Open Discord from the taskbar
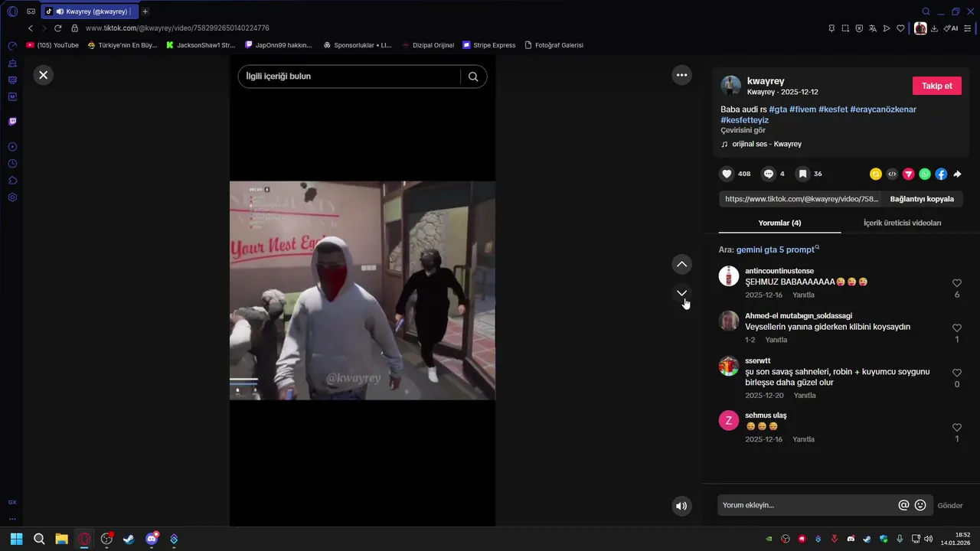 pos(152,539)
